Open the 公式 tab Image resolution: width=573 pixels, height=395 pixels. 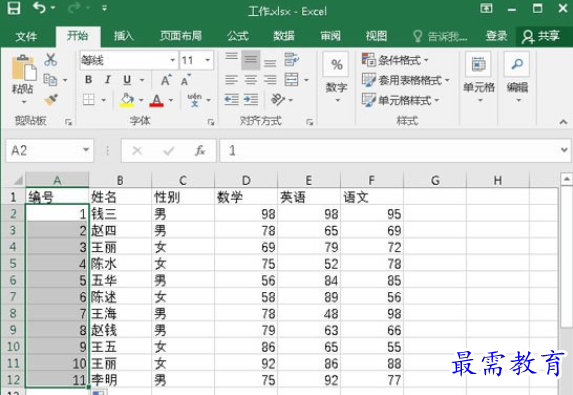point(238,36)
